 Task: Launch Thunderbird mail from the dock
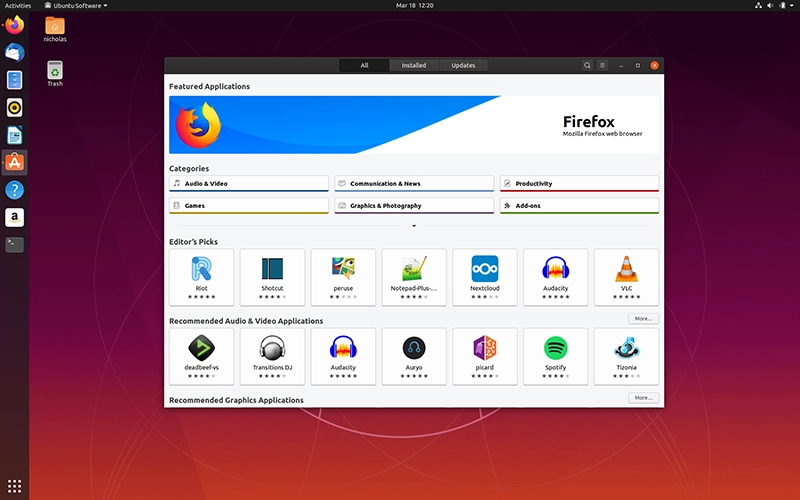[x=14, y=53]
